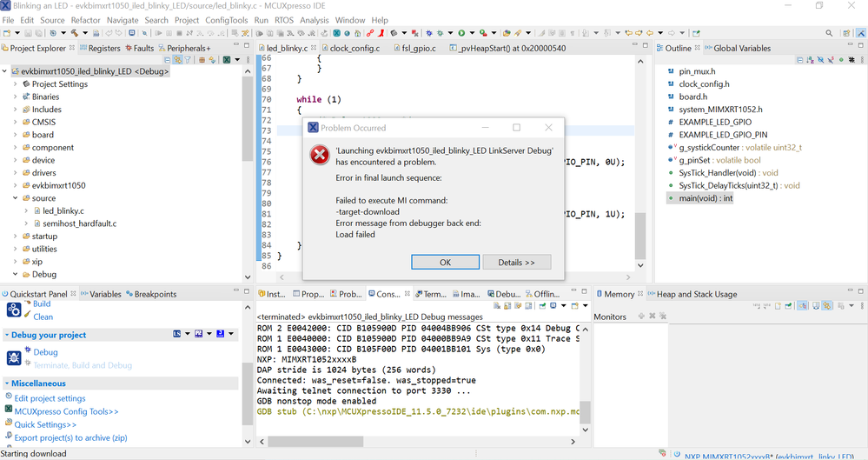Click horizontal scrollbar of the console

[x=315, y=441]
